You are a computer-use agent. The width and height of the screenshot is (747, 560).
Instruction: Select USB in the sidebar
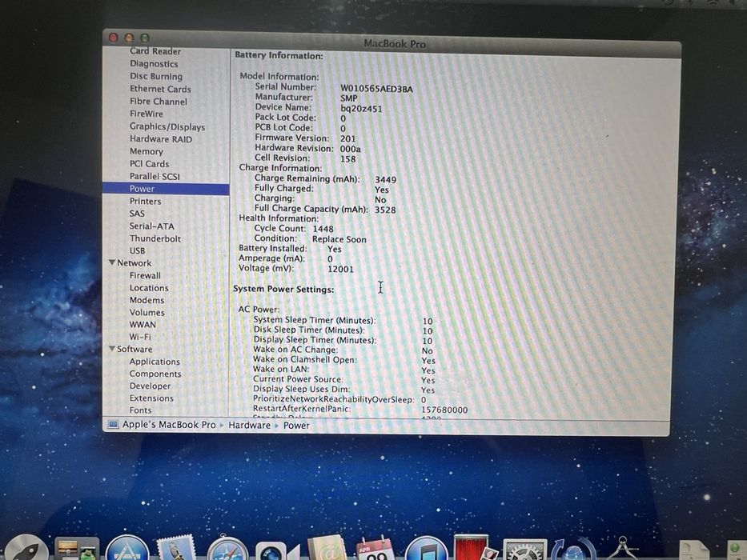(137, 250)
